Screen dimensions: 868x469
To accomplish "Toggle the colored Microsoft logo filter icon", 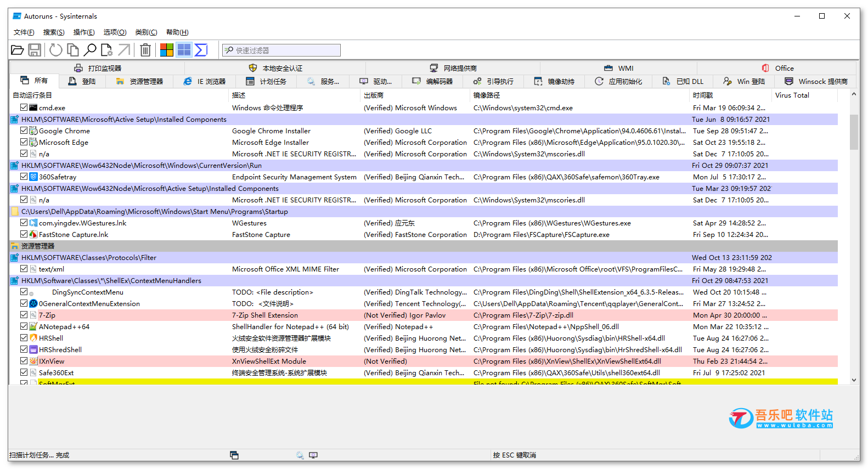I will pos(167,50).
